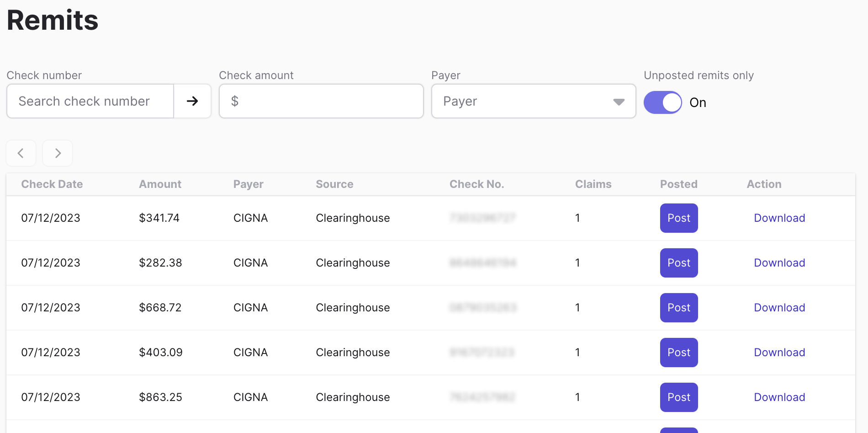Post the $282.38 remit
This screenshot has height=433, width=868.
[x=678, y=263]
